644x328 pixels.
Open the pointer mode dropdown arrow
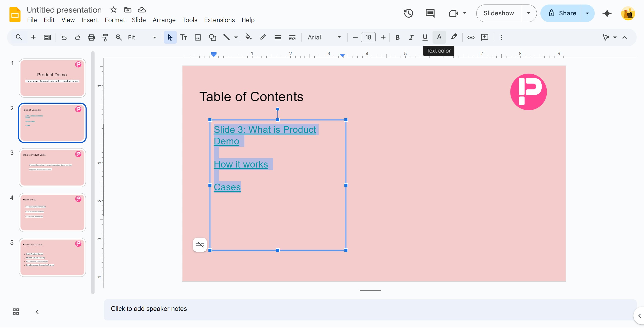click(615, 37)
